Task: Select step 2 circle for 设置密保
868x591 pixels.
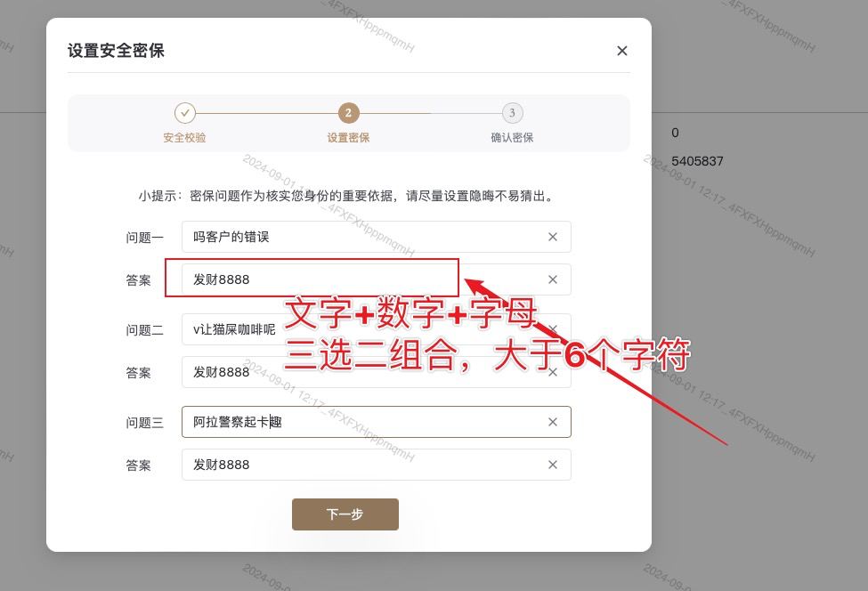Action: [348, 113]
